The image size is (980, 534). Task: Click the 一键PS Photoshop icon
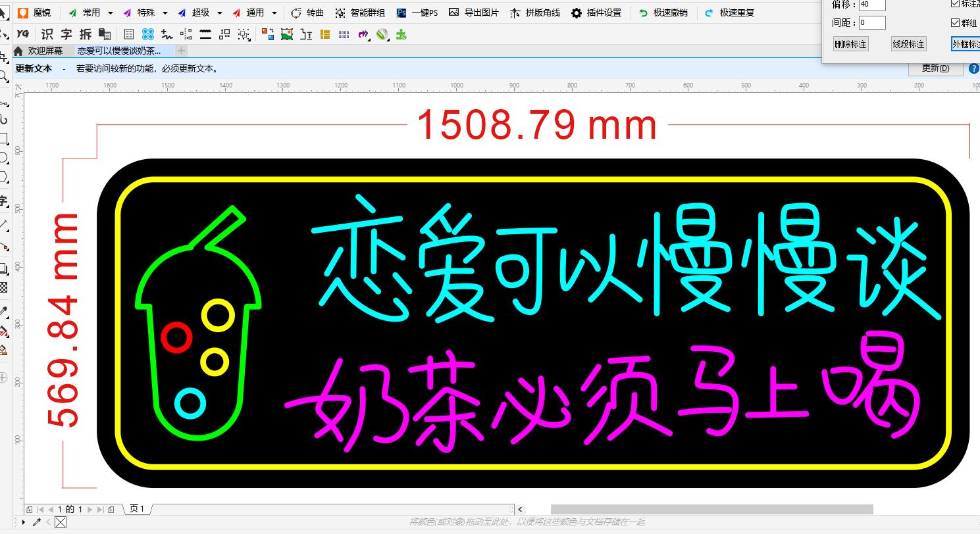pyautogui.click(x=401, y=12)
